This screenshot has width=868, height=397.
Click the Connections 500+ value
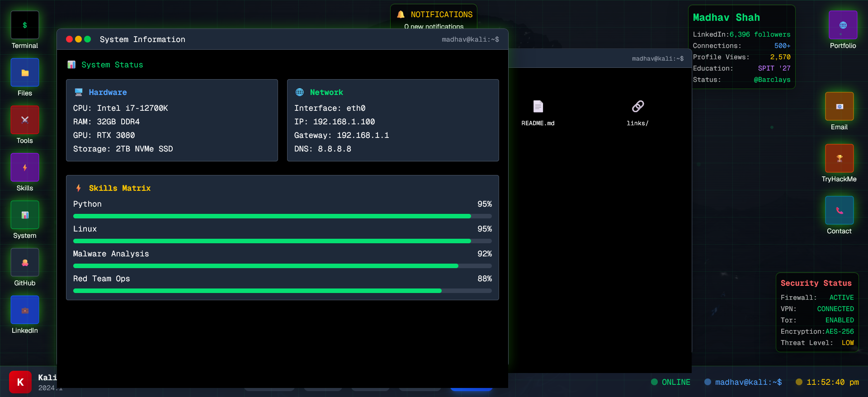click(782, 46)
